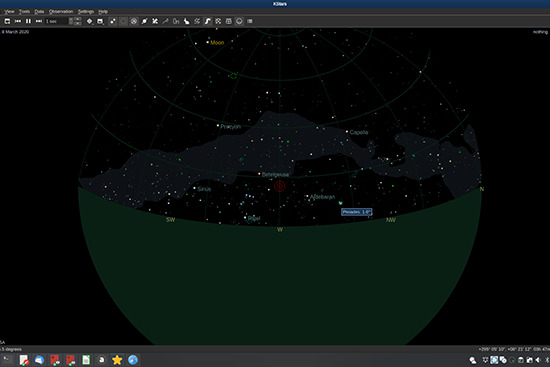Image resolution: width=550 pixels, height=367 pixels.
Task: Toggle the rabbit-shaped constellation art icon
Action: tap(186, 21)
